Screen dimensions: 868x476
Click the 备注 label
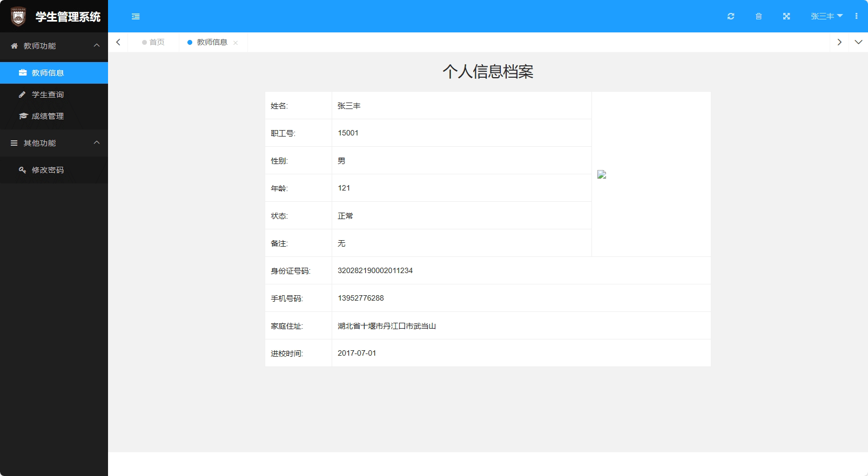(279, 243)
